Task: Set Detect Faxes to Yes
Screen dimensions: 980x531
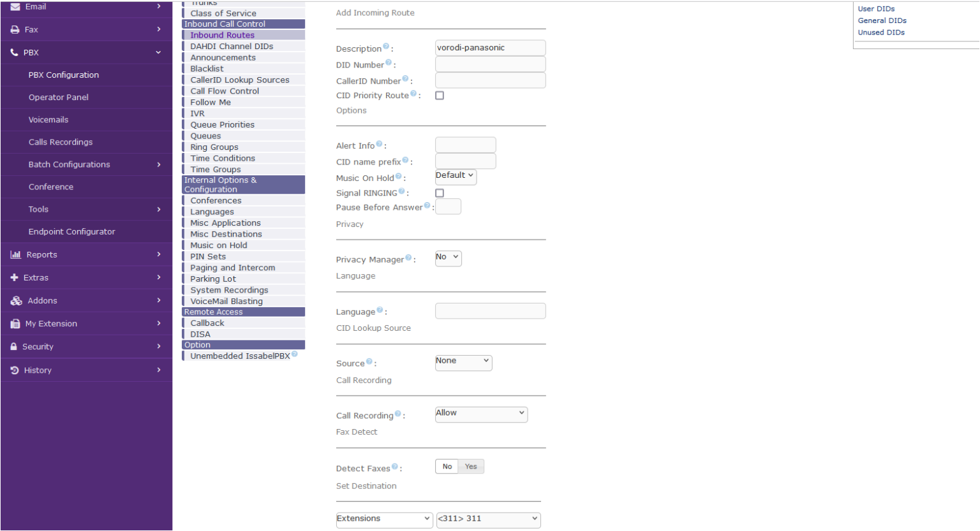Action: point(471,467)
